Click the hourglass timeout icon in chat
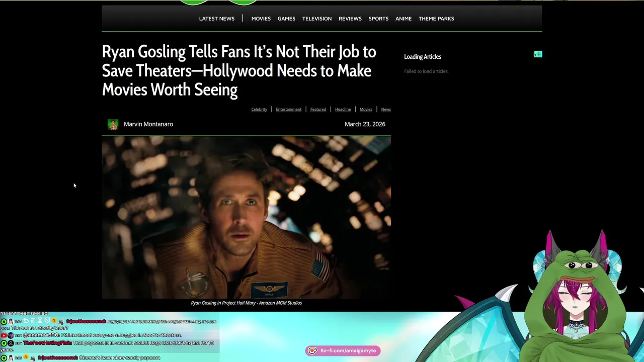The height and width of the screenshot is (362, 644). tap(40, 320)
